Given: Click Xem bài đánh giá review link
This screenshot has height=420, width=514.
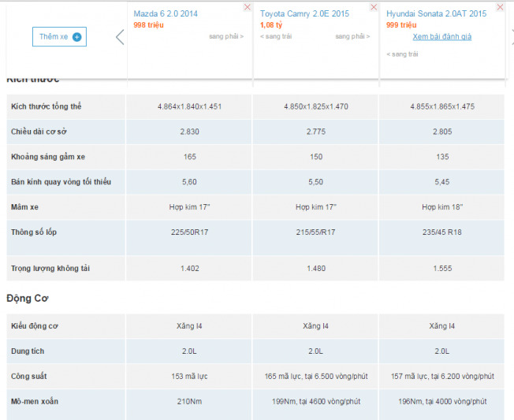Looking at the screenshot, I should click(442, 37).
